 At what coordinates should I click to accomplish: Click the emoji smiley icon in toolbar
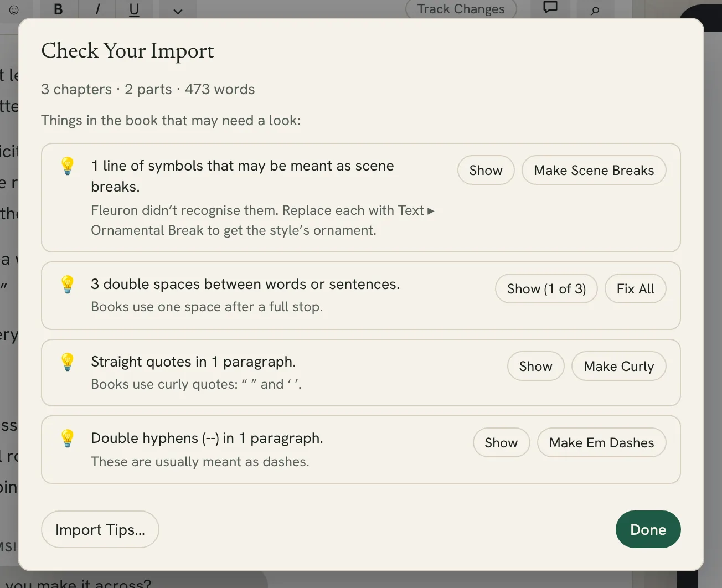click(x=14, y=9)
